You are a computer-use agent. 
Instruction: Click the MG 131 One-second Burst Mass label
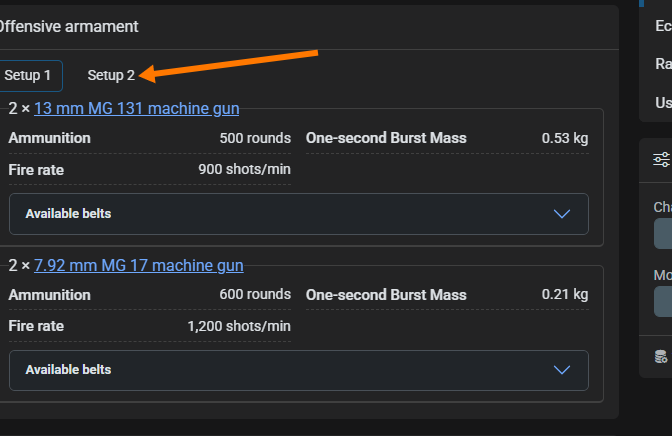click(x=386, y=137)
